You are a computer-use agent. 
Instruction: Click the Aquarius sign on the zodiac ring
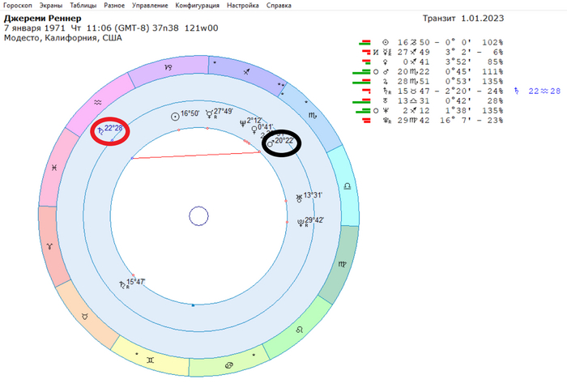coord(98,103)
